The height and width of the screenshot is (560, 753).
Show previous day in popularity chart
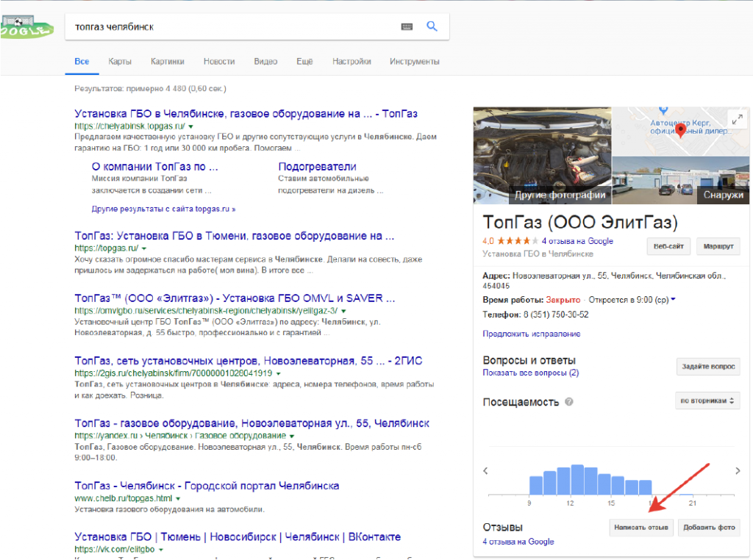coord(485,470)
